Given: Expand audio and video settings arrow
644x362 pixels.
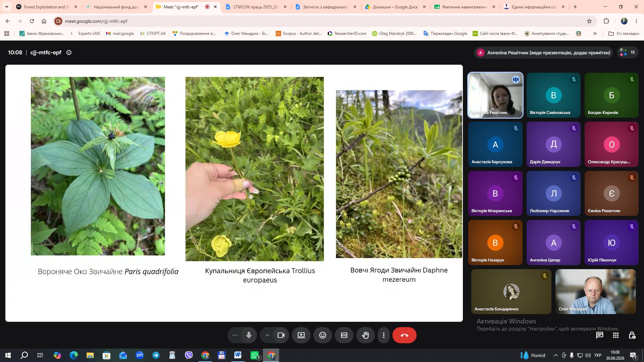Looking at the screenshot, I should click(267, 335).
